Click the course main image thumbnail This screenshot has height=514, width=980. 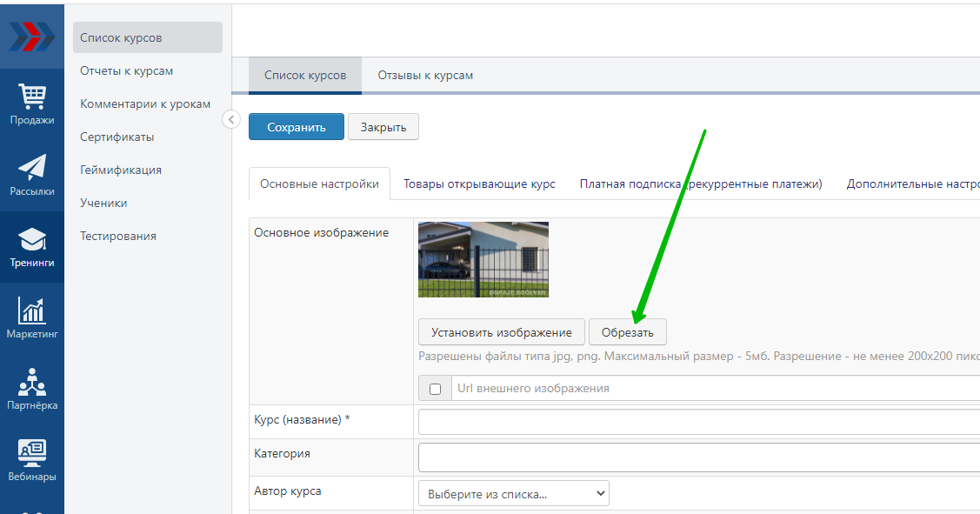point(483,259)
